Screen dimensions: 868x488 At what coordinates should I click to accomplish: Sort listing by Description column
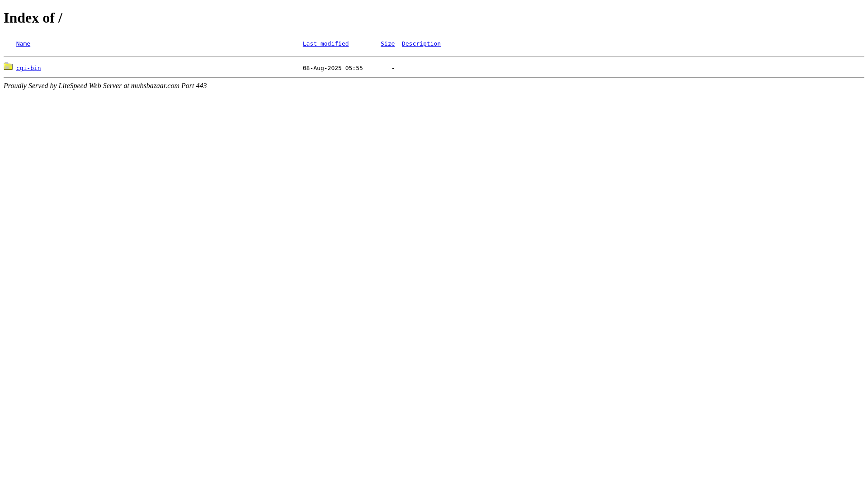(x=421, y=44)
